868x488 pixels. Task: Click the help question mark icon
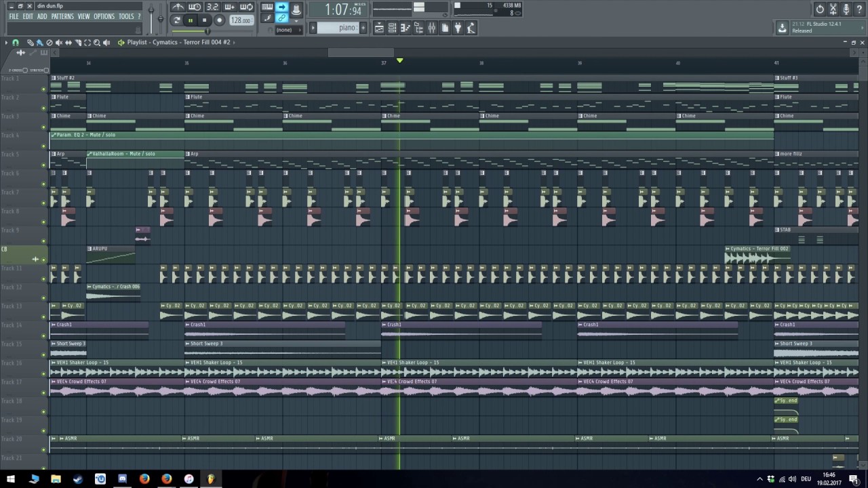point(859,9)
